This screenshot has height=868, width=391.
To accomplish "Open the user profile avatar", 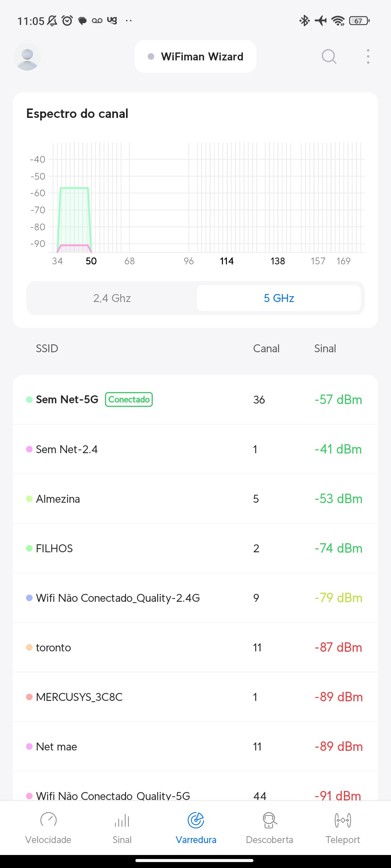I will pyautogui.click(x=27, y=57).
